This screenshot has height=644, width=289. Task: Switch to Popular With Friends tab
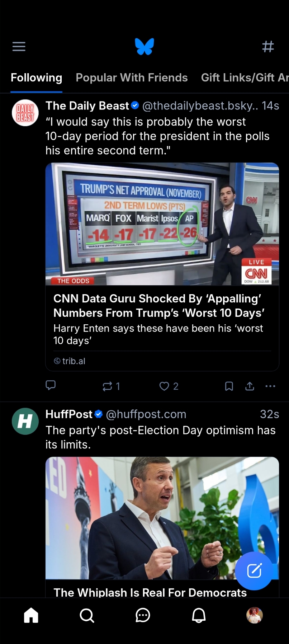coord(132,77)
